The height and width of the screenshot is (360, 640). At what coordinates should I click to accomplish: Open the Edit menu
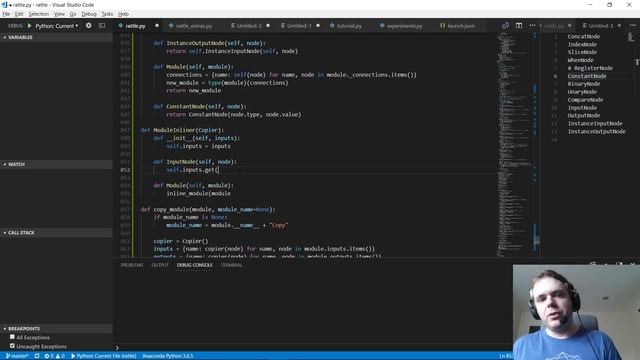pos(19,14)
